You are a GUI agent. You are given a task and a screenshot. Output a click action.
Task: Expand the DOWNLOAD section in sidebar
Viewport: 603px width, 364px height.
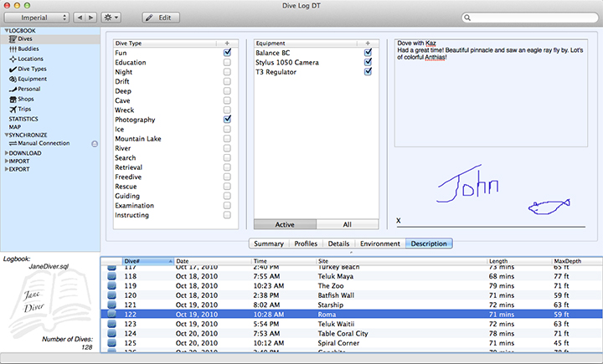[7, 153]
